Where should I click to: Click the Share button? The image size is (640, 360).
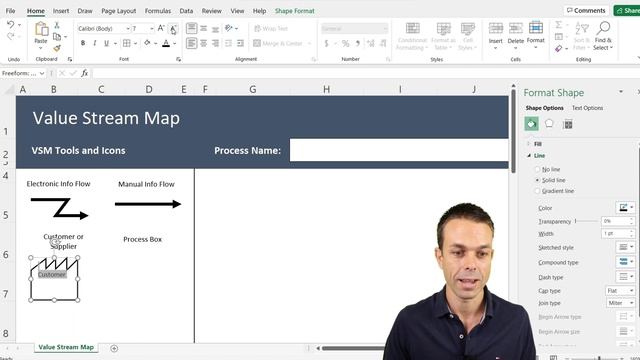tap(628, 11)
